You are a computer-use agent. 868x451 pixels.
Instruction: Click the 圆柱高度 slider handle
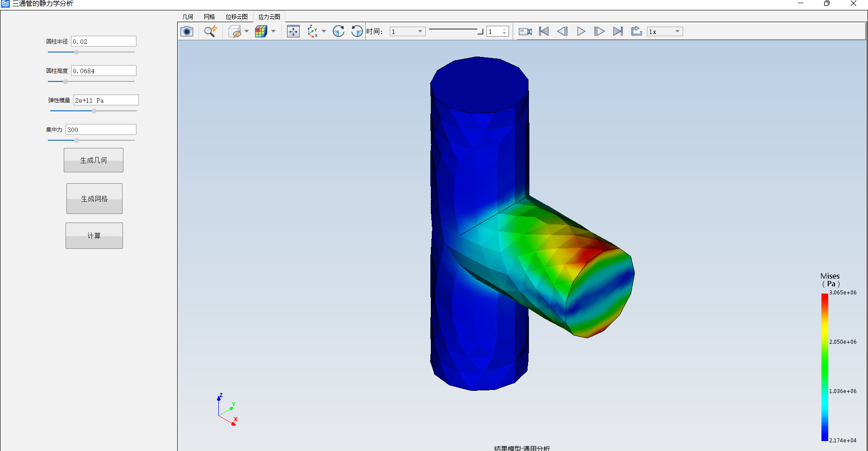(x=66, y=81)
